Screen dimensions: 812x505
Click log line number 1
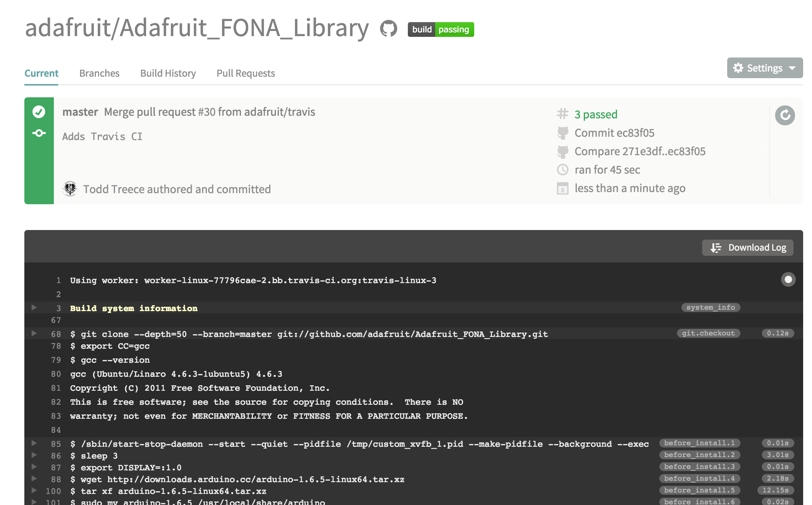coord(58,281)
